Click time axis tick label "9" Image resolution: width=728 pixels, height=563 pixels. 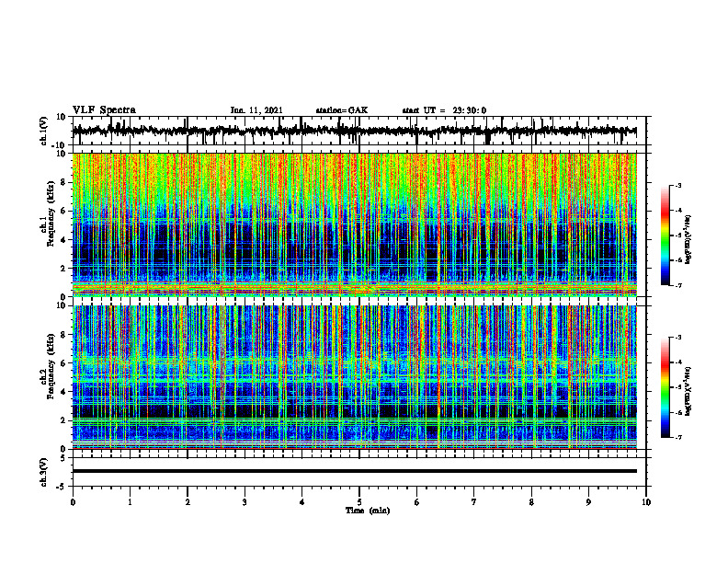588,501
